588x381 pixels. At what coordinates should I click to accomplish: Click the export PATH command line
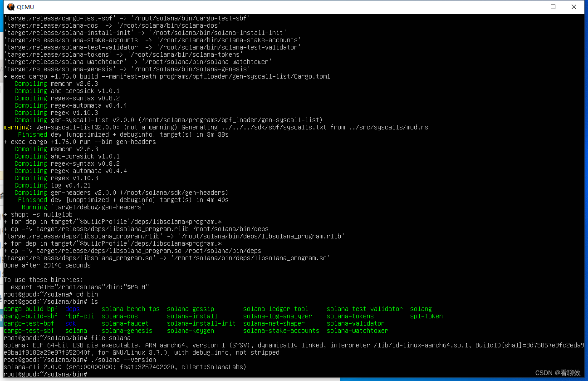(x=80, y=287)
